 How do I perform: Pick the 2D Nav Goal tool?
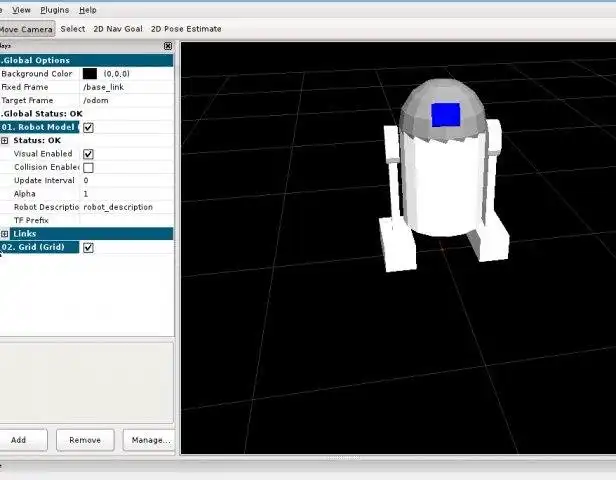pyautogui.click(x=118, y=29)
